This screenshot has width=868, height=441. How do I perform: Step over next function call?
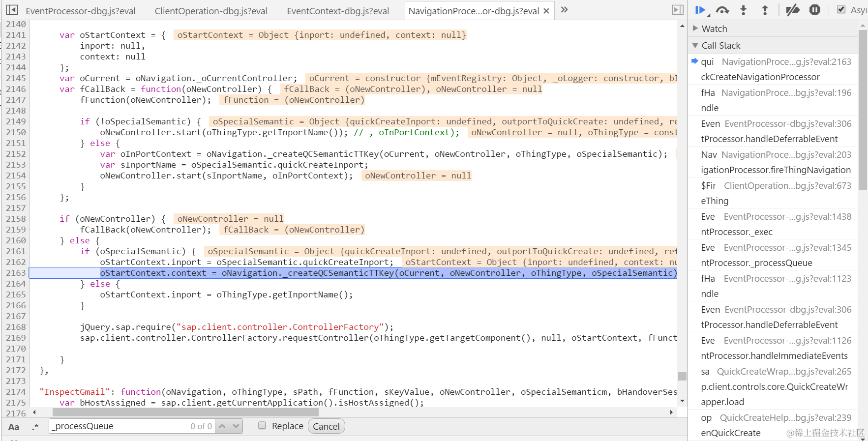click(x=722, y=10)
